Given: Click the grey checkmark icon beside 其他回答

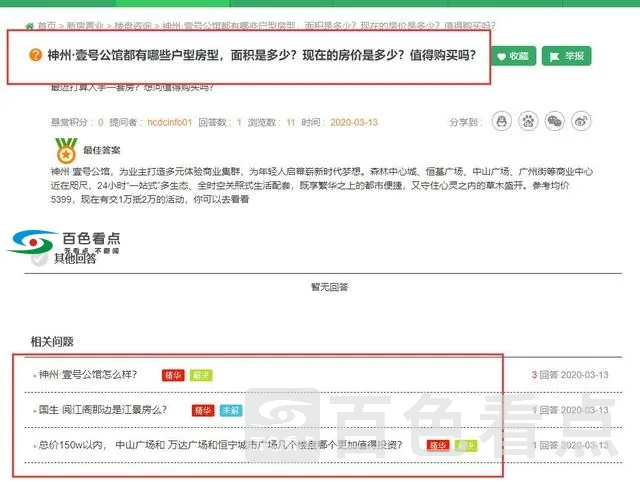Looking at the screenshot, I should [40, 258].
